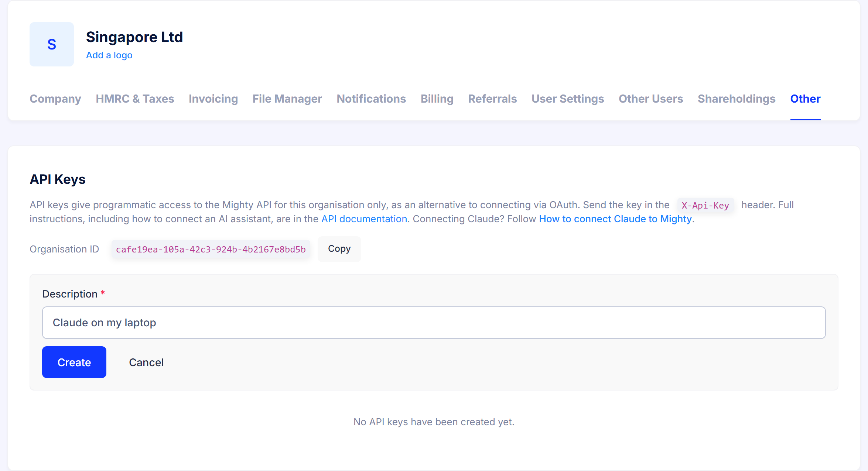Copy the Organisation ID

[339, 249]
